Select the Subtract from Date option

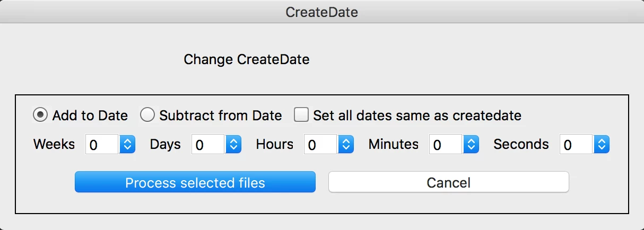[147, 115]
